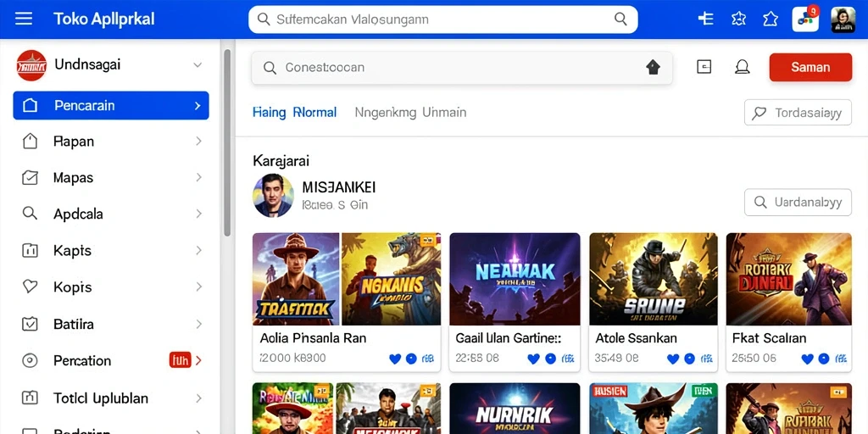Click the Tordasaiayy button

pos(798,113)
